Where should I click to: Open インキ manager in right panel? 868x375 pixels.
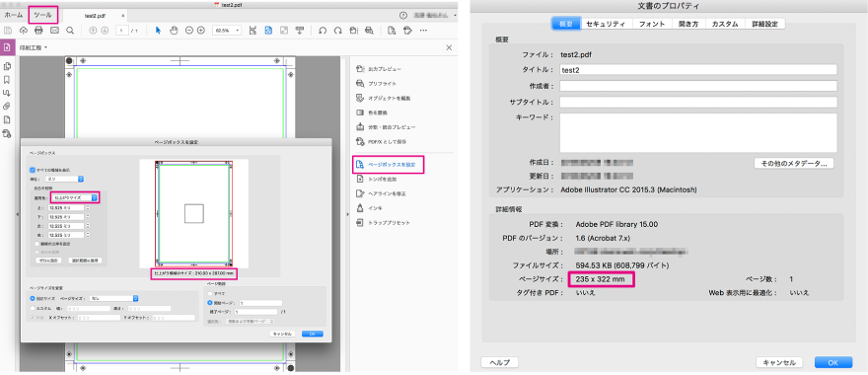click(369, 208)
